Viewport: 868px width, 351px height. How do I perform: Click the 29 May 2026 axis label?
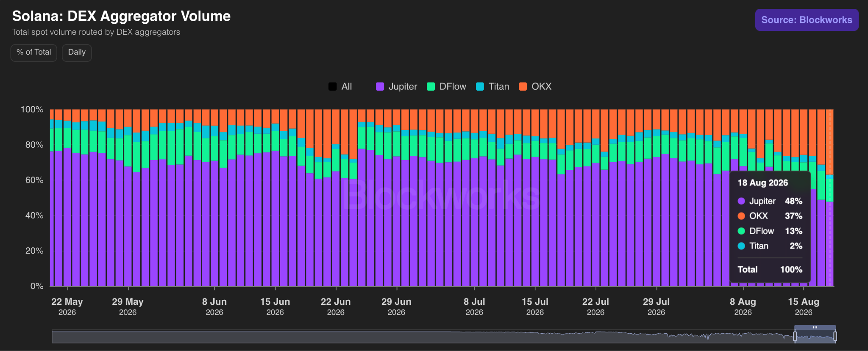[128, 307]
